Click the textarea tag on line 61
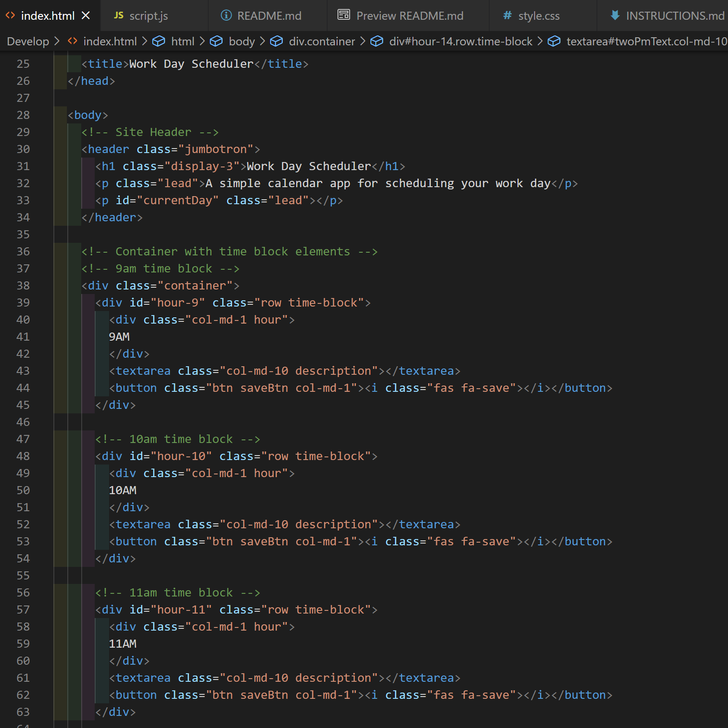The image size is (728, 728). coord(285,678)
